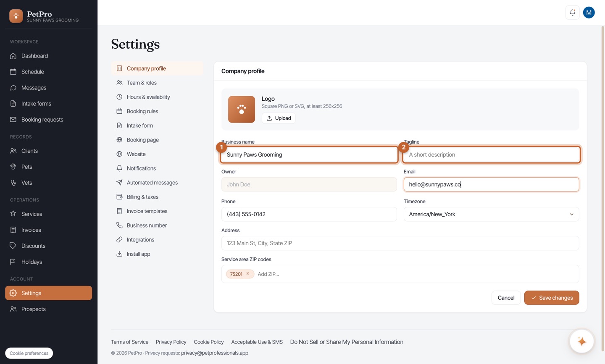Viewport: 605px width, 364px height.
Task: Open the Terms of Service link
Action: coord(129,342)
